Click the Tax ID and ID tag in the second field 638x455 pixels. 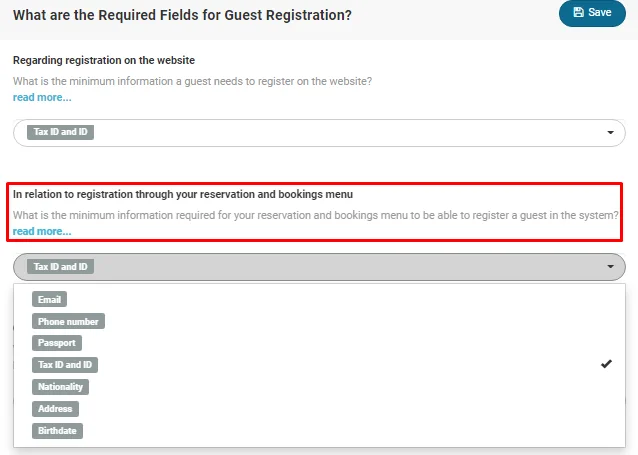[59, 267]
